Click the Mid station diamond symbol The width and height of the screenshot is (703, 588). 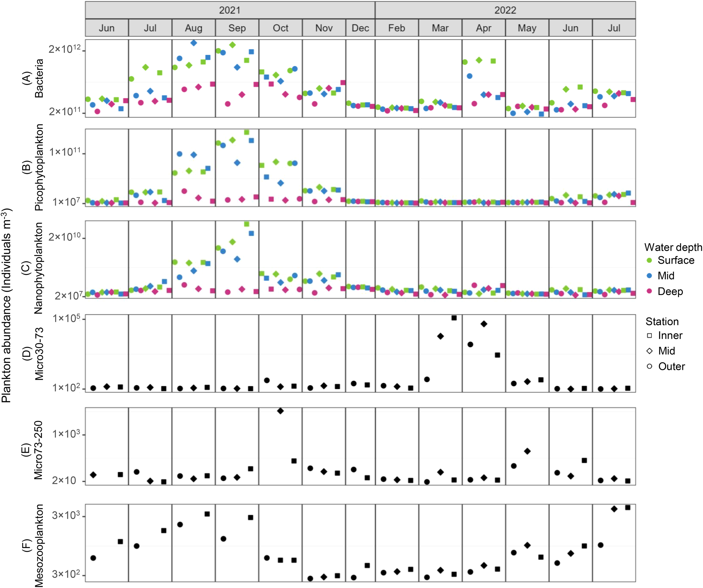tap(650, 351)
